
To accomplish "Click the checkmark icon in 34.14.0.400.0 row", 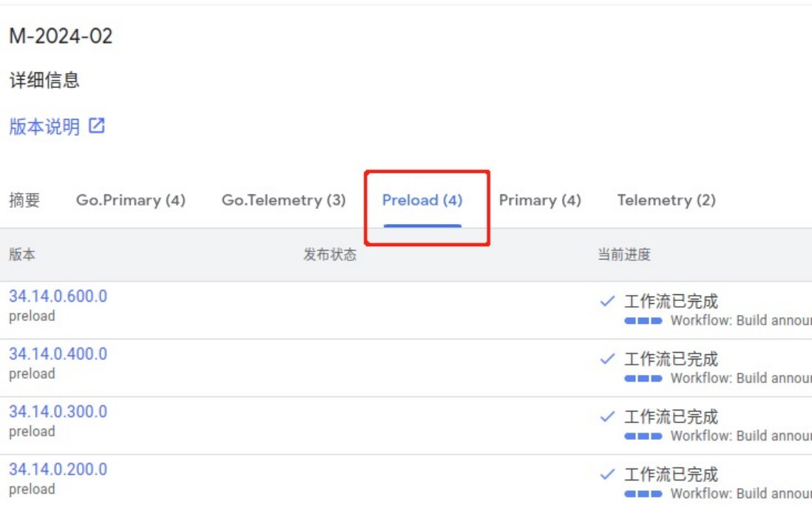I will pos(607,359).
